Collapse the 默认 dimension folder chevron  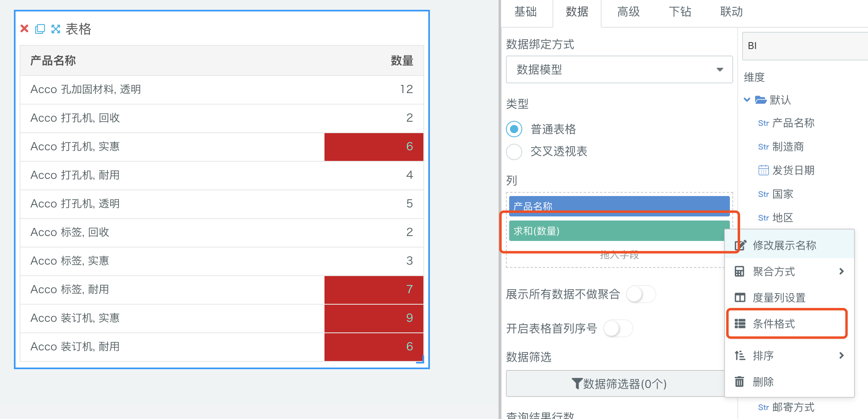(x=747, y=100)
